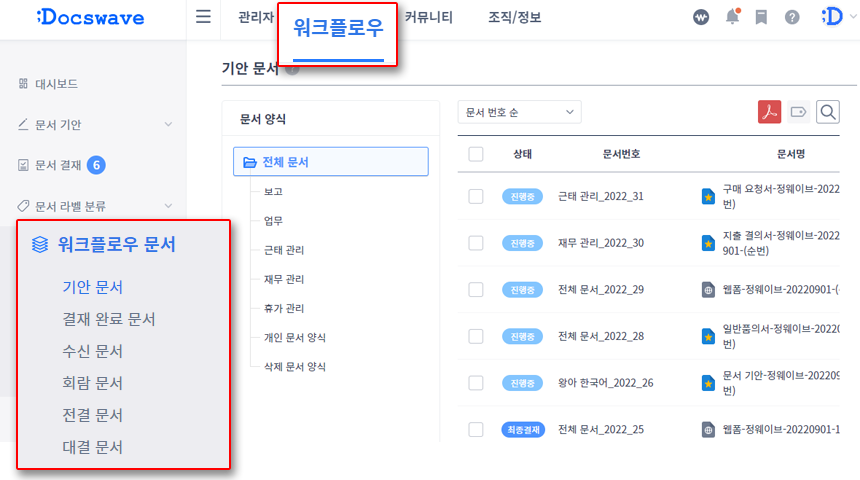Check the 근태 관리_2022_31 row checkbox
The image size is (860, 480).
pos(476,196)
